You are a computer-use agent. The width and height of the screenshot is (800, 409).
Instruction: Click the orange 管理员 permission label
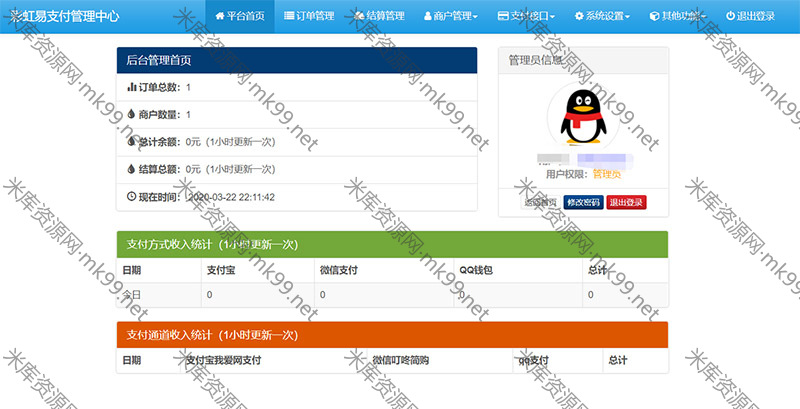(607, 174)
